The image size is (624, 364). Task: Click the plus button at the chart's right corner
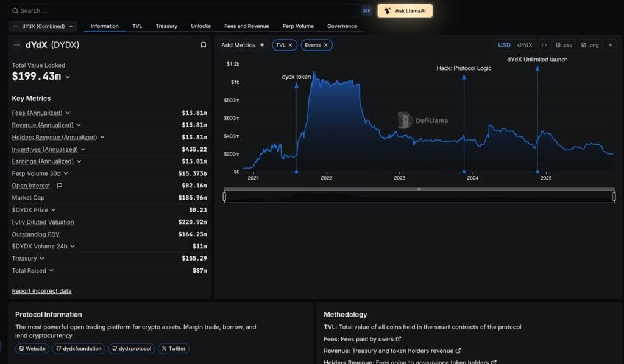tap(610, 45)
